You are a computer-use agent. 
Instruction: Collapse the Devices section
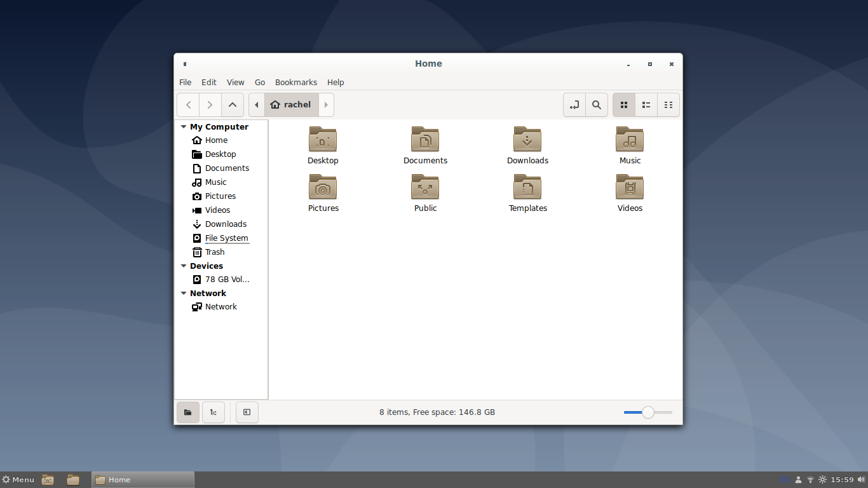184,266
